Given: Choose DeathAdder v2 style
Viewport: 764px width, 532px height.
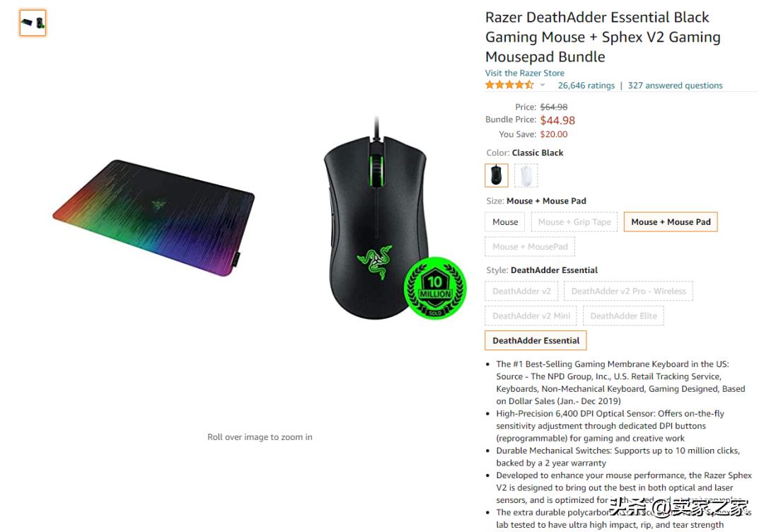Looking at the screenshot, I should (521, 291).
